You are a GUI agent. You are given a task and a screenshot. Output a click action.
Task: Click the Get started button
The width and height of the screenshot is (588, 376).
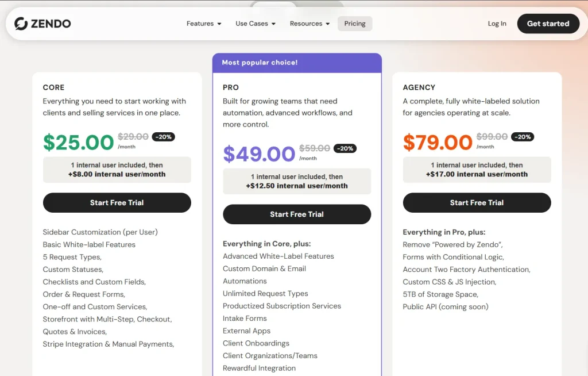(548, 24)
